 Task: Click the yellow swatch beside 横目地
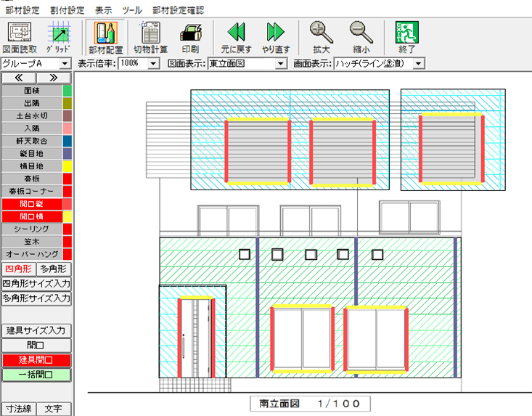(67, 166)
